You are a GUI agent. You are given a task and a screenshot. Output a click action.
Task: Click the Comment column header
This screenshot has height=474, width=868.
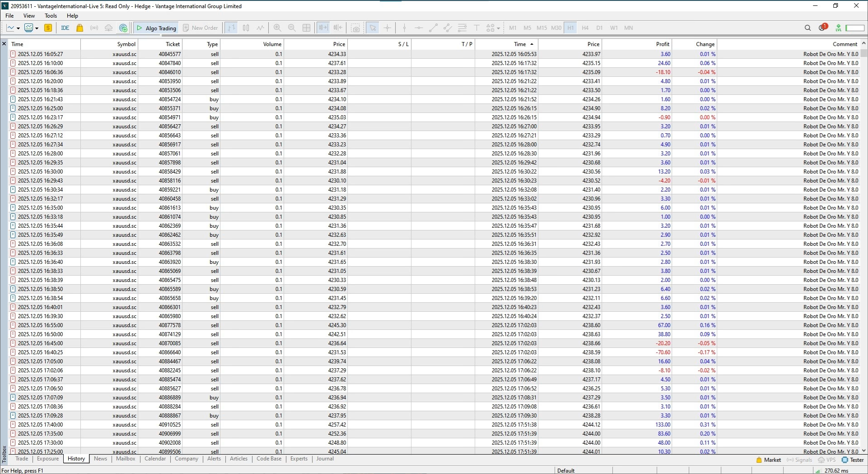tap(788, 44)
